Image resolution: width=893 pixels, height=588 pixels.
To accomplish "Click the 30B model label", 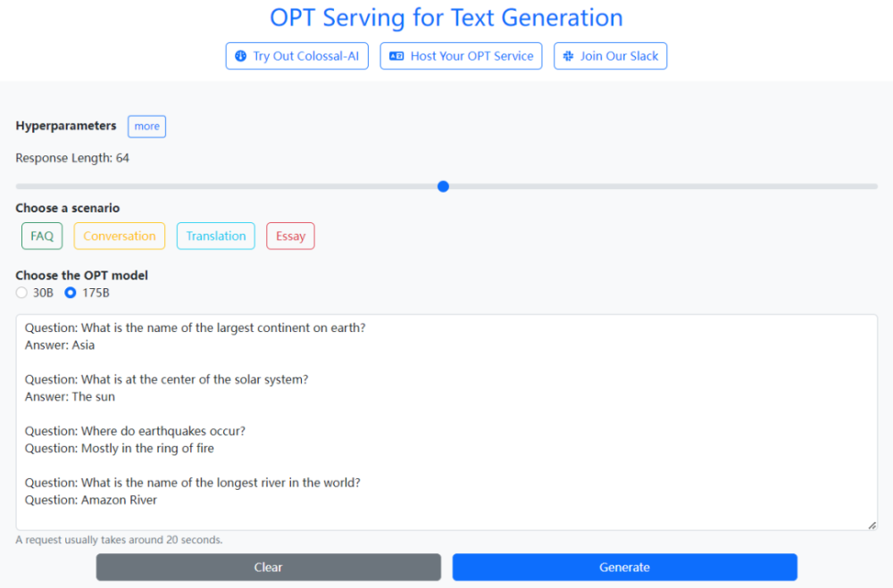I will tap(43, 293).
